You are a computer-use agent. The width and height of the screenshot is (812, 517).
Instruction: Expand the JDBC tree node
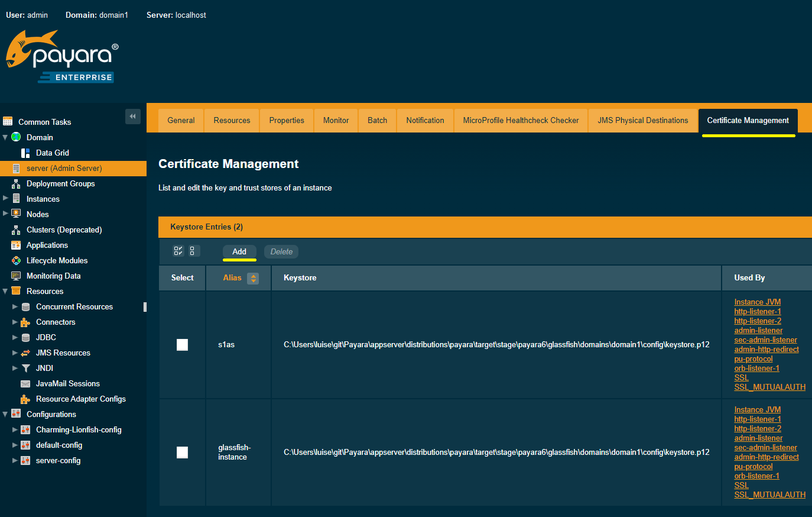pos(15,337)
